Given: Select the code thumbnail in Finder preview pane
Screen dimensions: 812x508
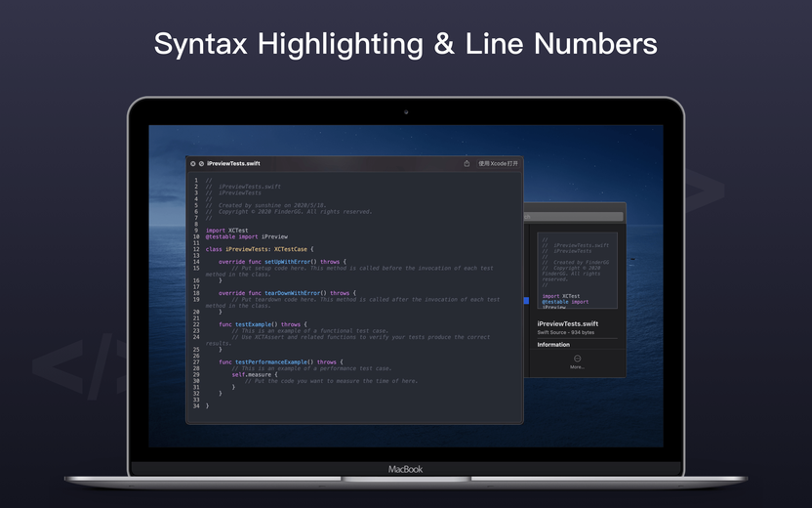Looking at the screenshot, I should click(578, 271).
